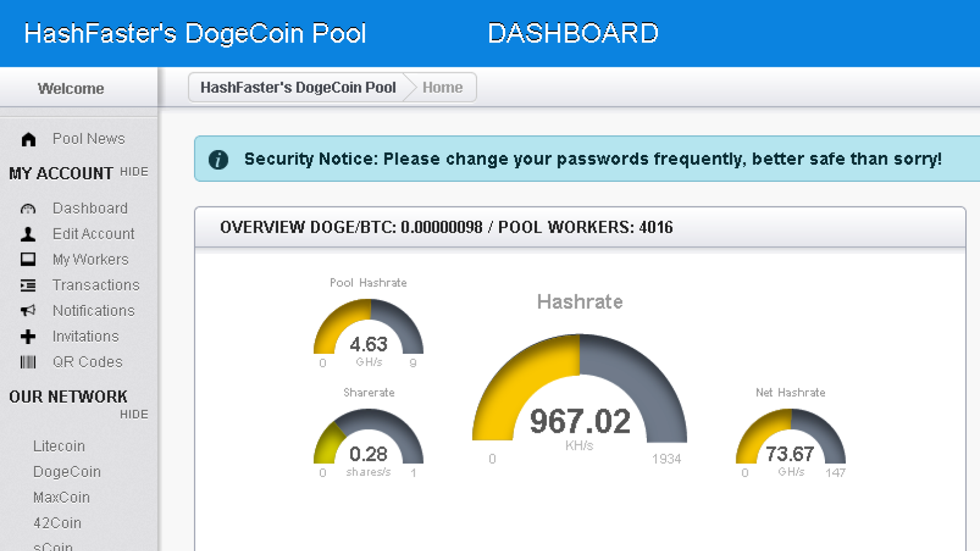Click the Sharerate gauge label
The height and width of the screenshot is (551, 980).
[x=369, y=392]
